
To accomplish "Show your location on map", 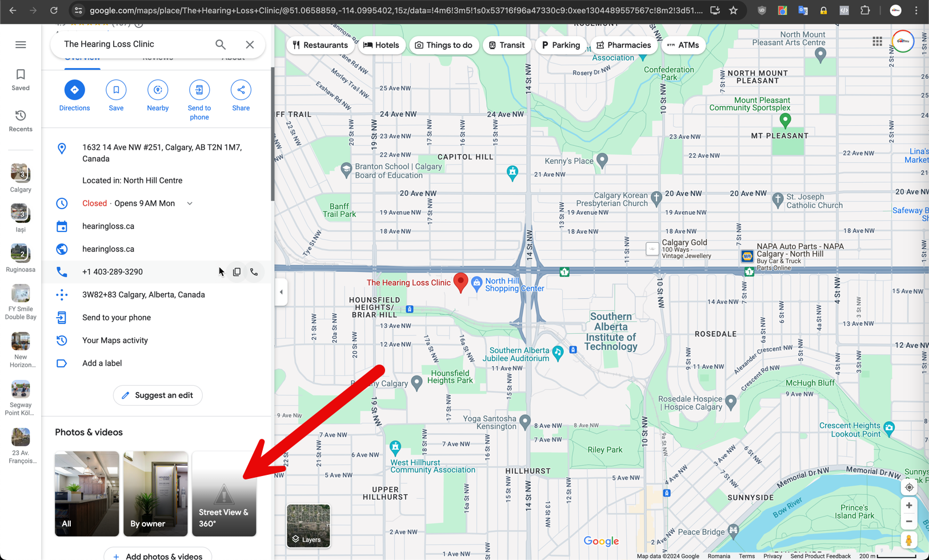I will 909,487.
